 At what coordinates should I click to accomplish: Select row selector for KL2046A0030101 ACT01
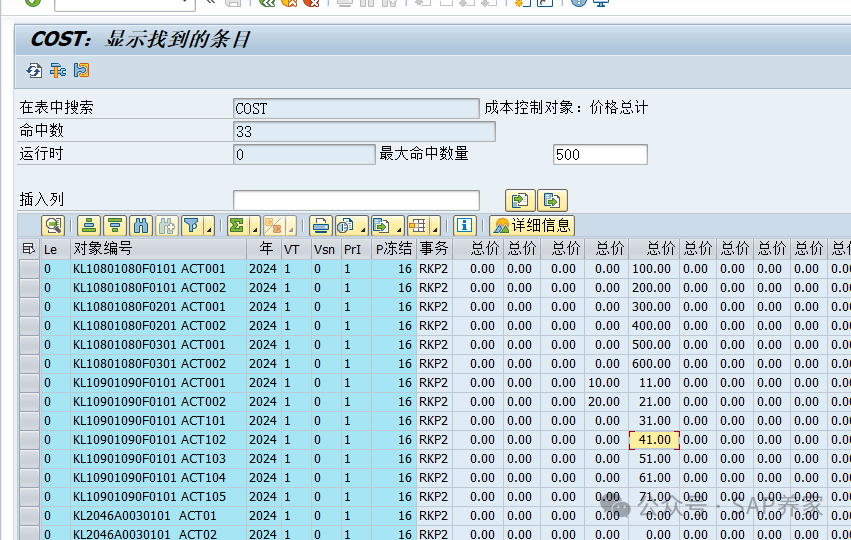point(29,516)
